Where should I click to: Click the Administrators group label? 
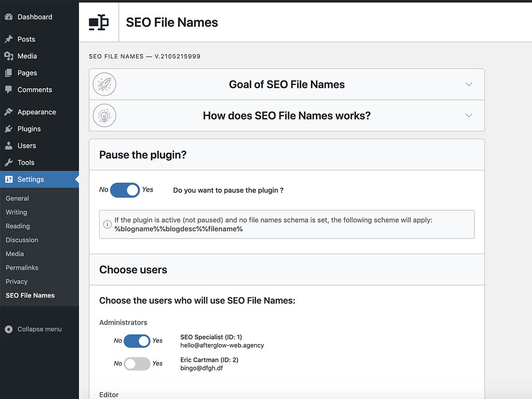(x=123, y=322)
